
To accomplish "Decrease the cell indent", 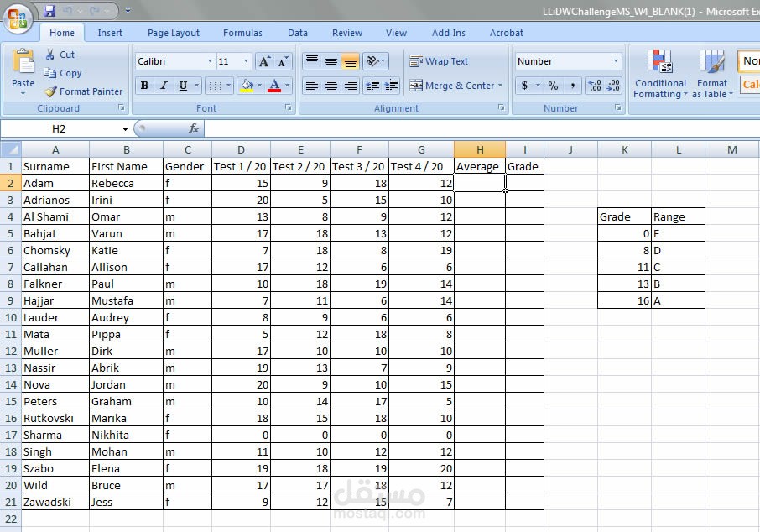I will click(x=372, y=86).
